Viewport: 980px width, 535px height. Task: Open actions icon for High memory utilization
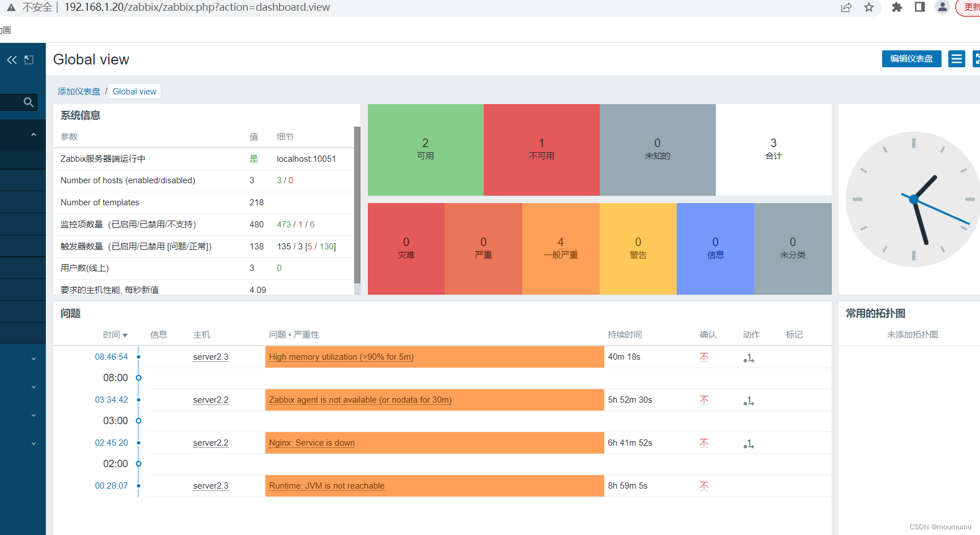coord(749,358)
